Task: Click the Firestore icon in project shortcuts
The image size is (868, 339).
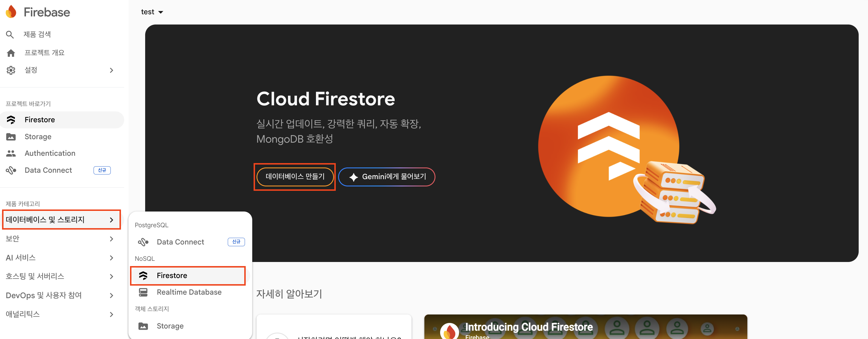Action: (x=11, y=120)
